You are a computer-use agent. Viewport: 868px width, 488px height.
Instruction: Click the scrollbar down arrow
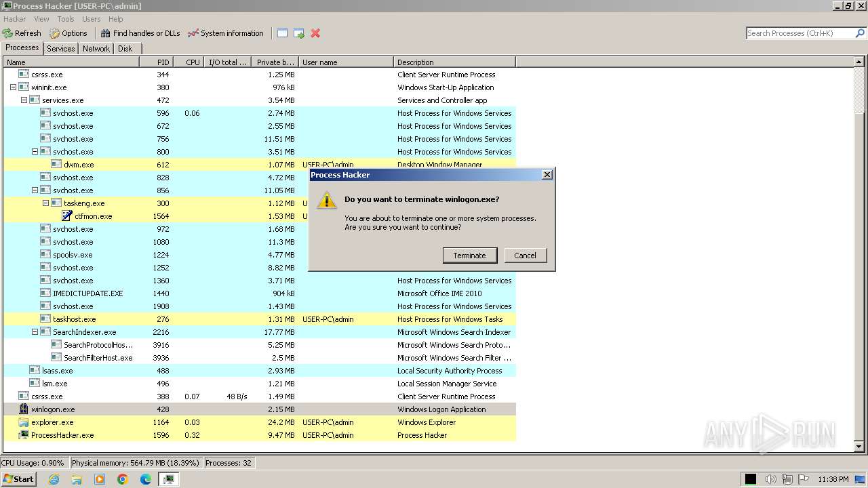859,447
